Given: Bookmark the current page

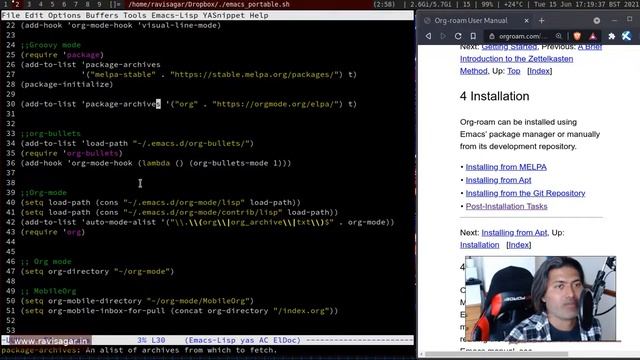Looking at the screenshot, I should pos(473,36).
